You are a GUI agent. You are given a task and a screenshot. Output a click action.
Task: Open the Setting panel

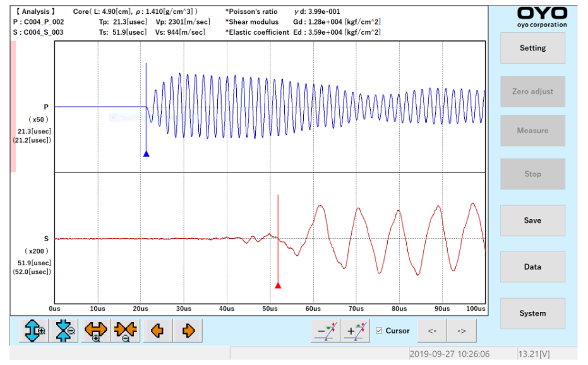point(532,48)
